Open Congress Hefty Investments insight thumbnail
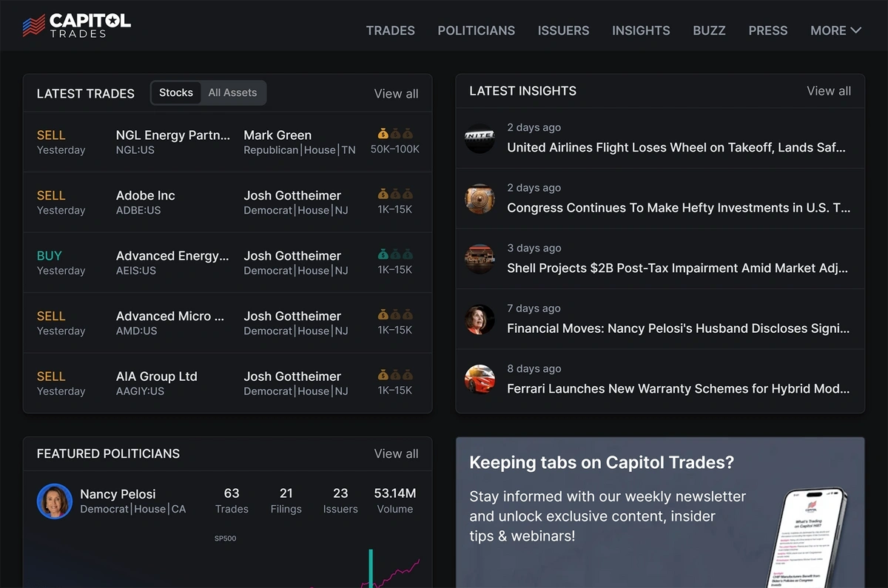This screenshot has width=888, height=588. 480,199
